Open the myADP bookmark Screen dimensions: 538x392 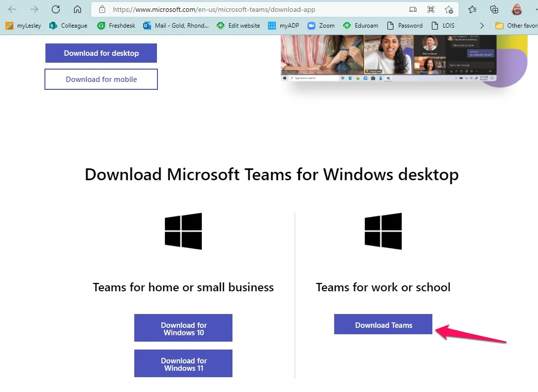(x=284, y=25)
